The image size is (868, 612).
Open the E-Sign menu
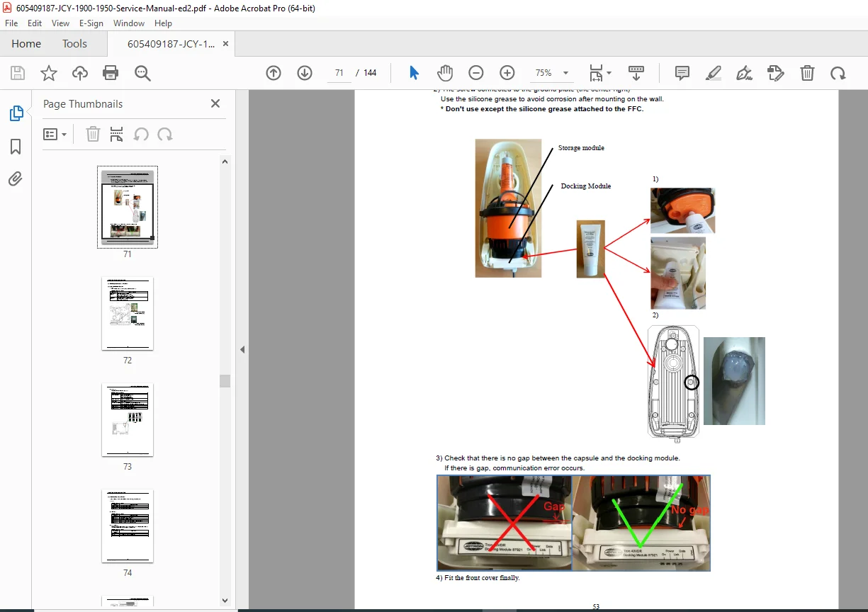click(x=91, y=23)
